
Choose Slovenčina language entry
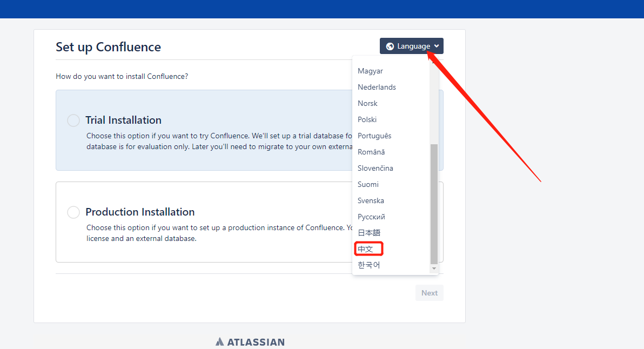(x=375, y=169)
